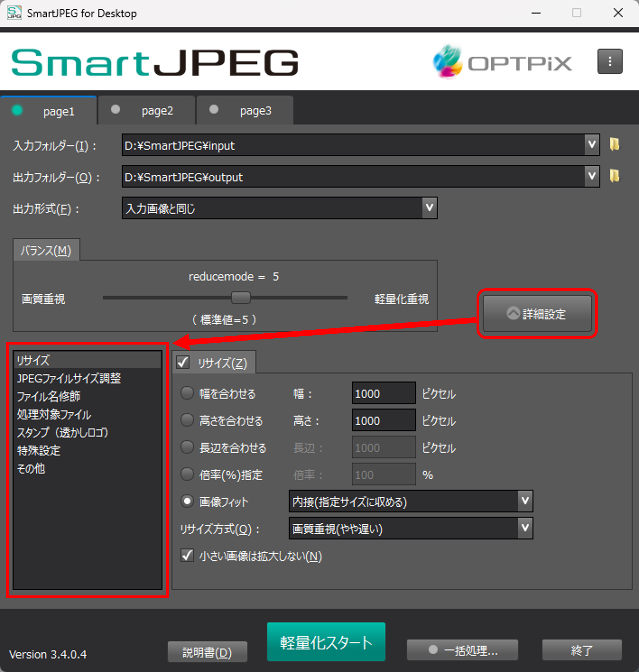
Task: Open the 説明書(D) manual button
Action: 207,652
